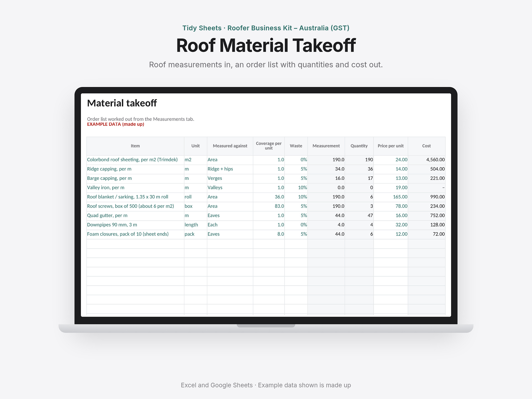The height and width of the screenshot is (399, 532).
Task: Select 'Roof screws, box of 500' item cell
Action: tap(135, 206)
